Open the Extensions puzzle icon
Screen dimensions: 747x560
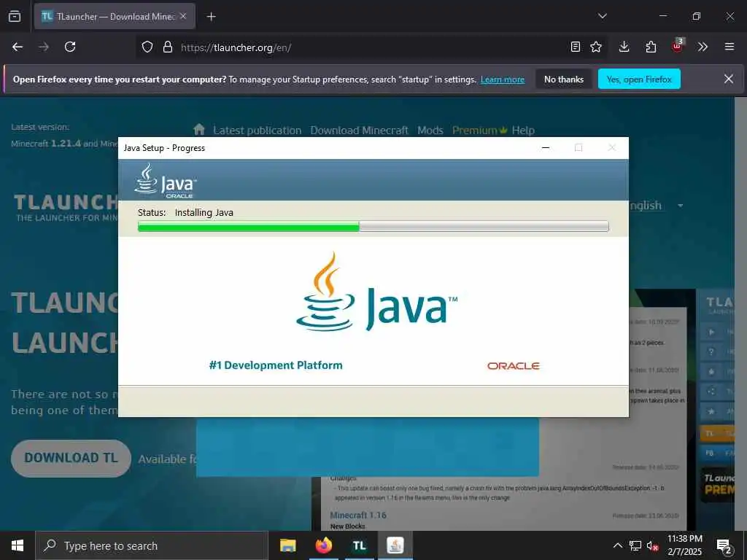pyautogui.click(x=651, y=47)
